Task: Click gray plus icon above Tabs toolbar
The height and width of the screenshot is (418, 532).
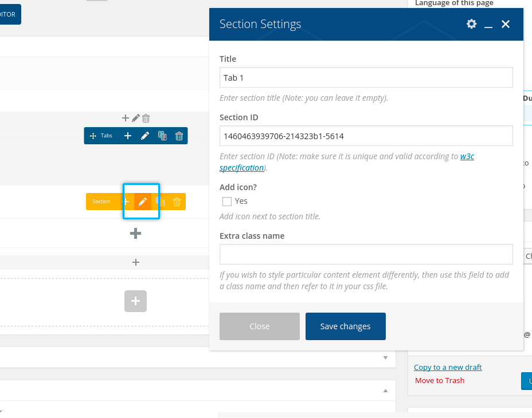Action: [126, 118]
